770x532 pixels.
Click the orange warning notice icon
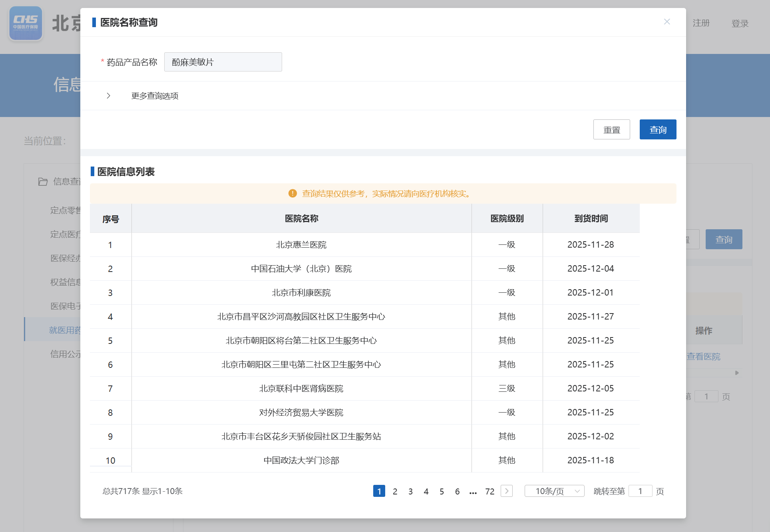pyautogui.click(x=292, y=194)
